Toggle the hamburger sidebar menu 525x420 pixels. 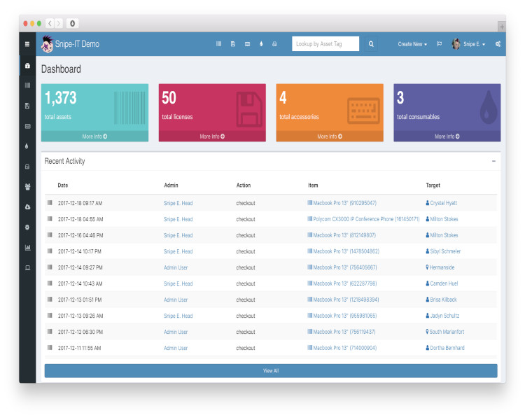click(x=27, y=44)
